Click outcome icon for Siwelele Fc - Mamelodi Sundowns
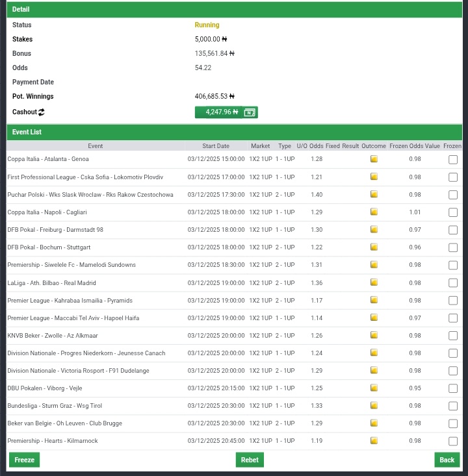The image size is (468, 476). (x=374, y=265)
